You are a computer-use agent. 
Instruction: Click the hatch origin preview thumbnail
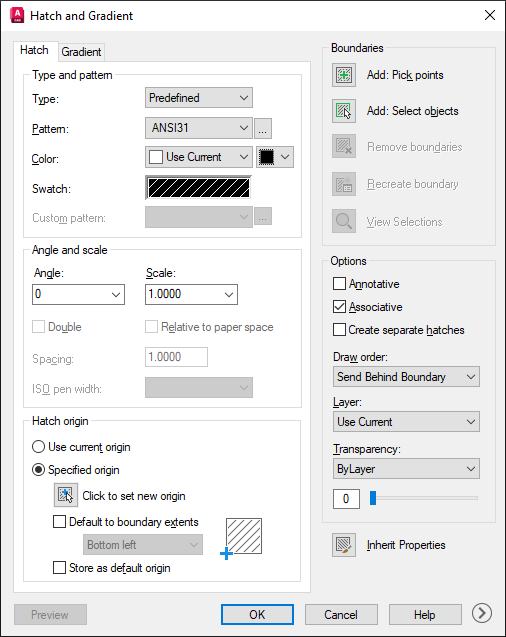click(244, 536)
